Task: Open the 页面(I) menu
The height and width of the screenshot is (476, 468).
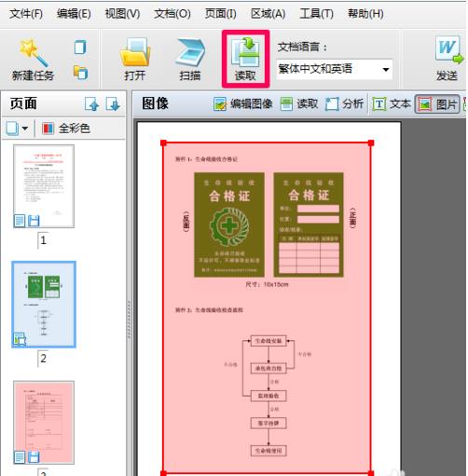Action: pyautogui.click(x=220, y=14)
